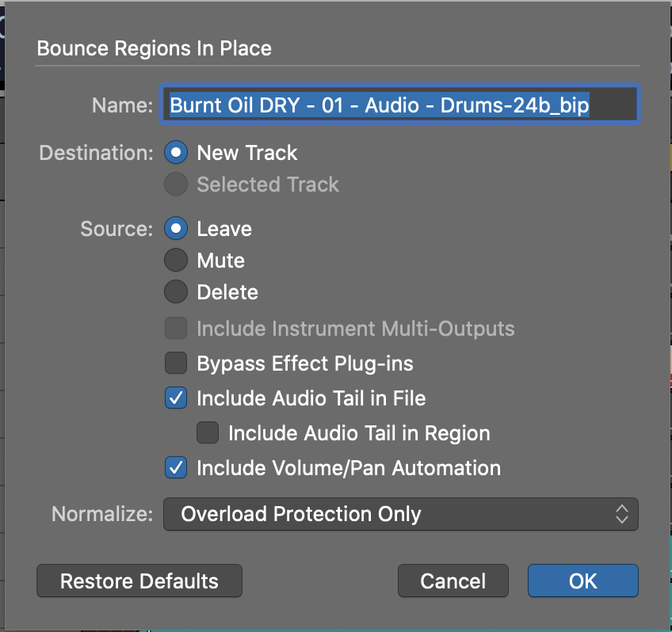Click the Normalize label

click(101, 514)
